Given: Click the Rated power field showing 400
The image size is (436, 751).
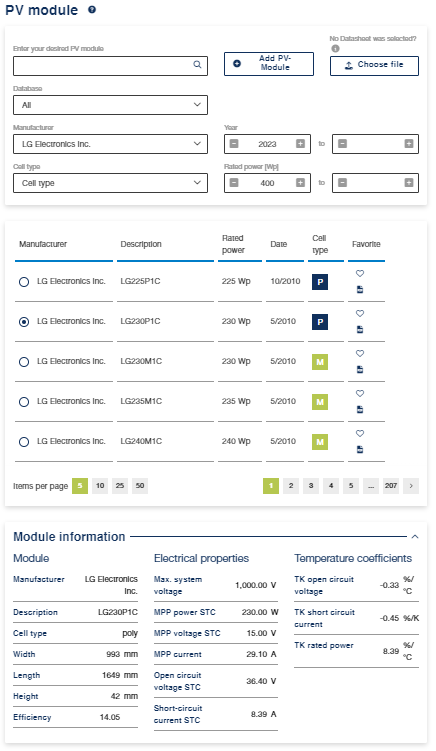Looking at the screenshot, I should pyautogui.click(x=267, y=183).
